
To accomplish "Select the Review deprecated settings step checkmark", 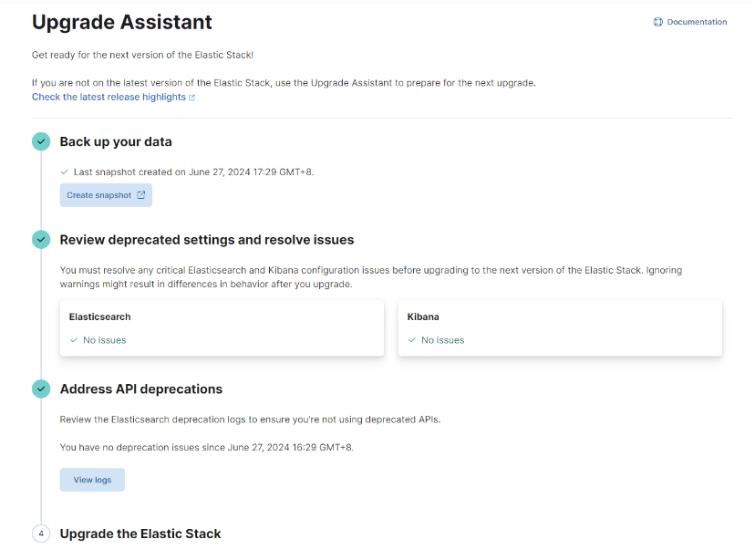I will pyautogui.click(x=41, y=239).
